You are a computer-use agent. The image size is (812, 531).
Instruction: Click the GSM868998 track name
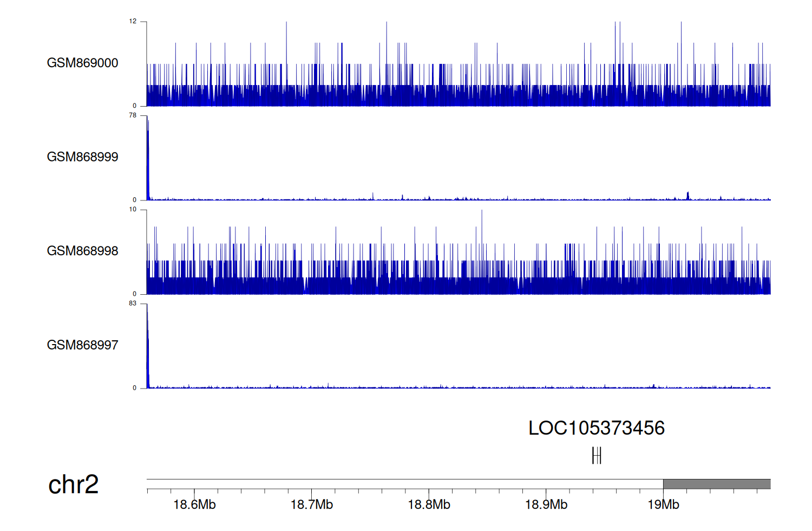click(x=82, y=251)
